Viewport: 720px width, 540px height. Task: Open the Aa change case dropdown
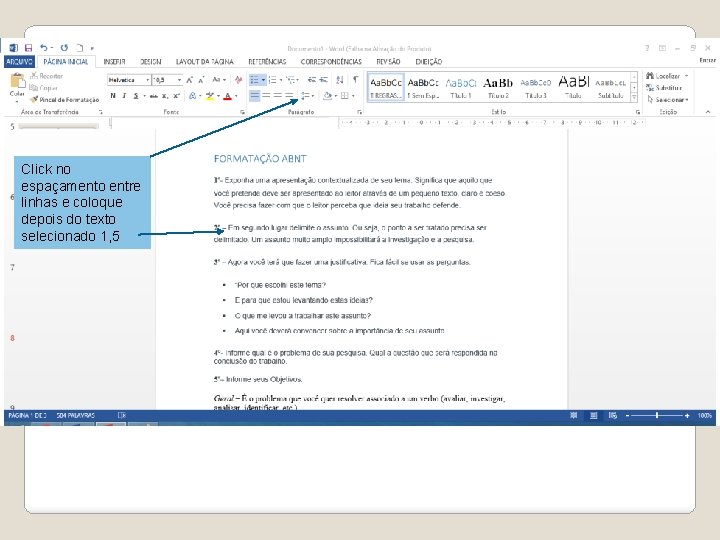click(219, 80)
